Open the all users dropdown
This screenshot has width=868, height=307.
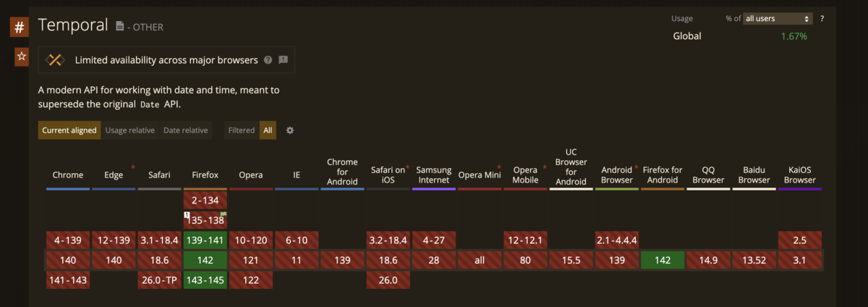[x=778, y=18]
